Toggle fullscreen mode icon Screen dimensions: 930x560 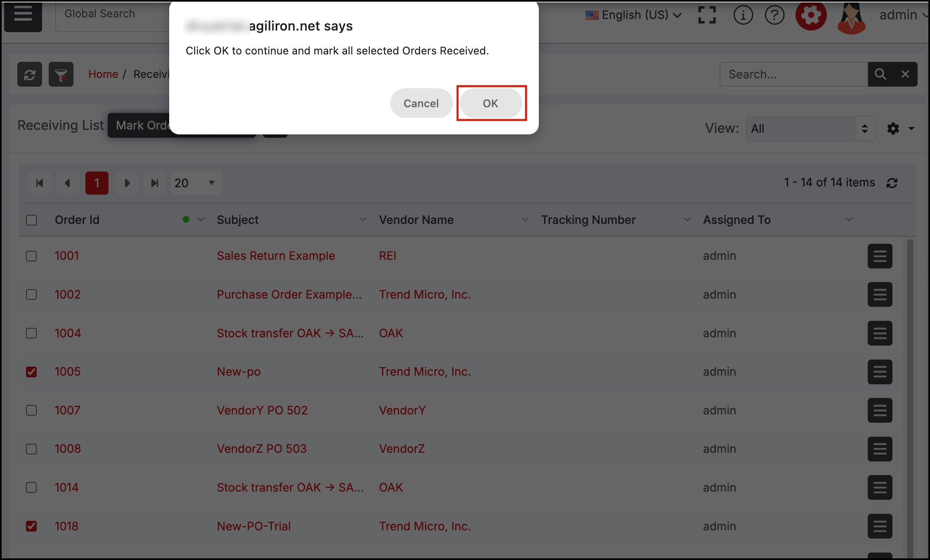(x=707, y=15)
